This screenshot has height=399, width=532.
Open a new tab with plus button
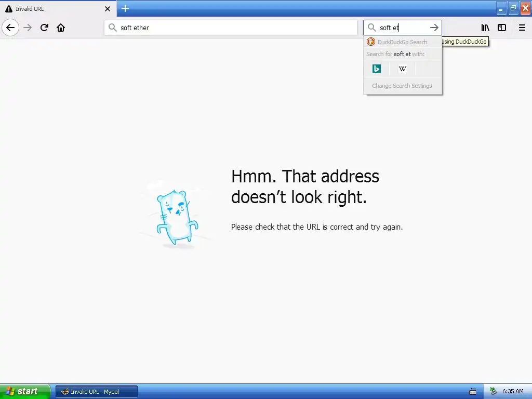125,8
